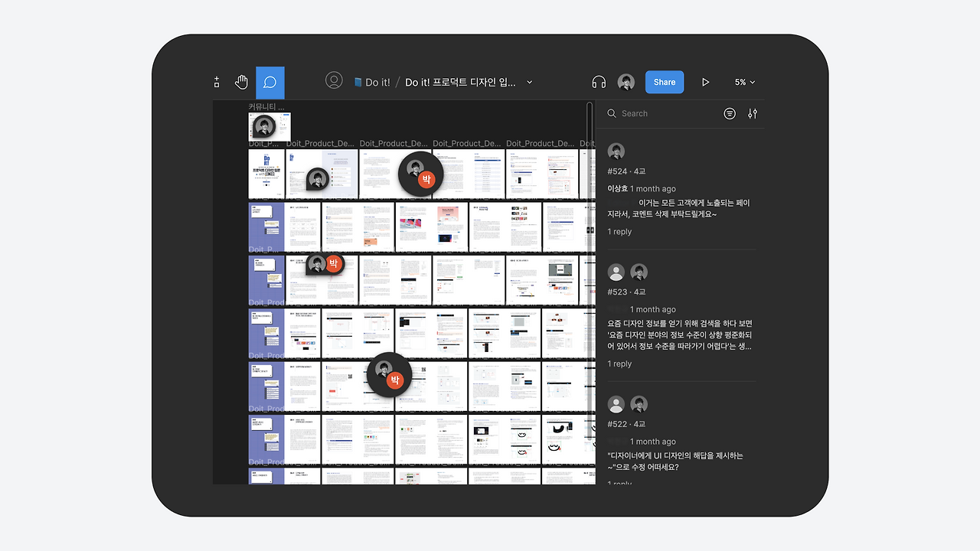Open comment text starting with 요즘 디자인 정보를

pyautogui.click(x=680, y=335)
